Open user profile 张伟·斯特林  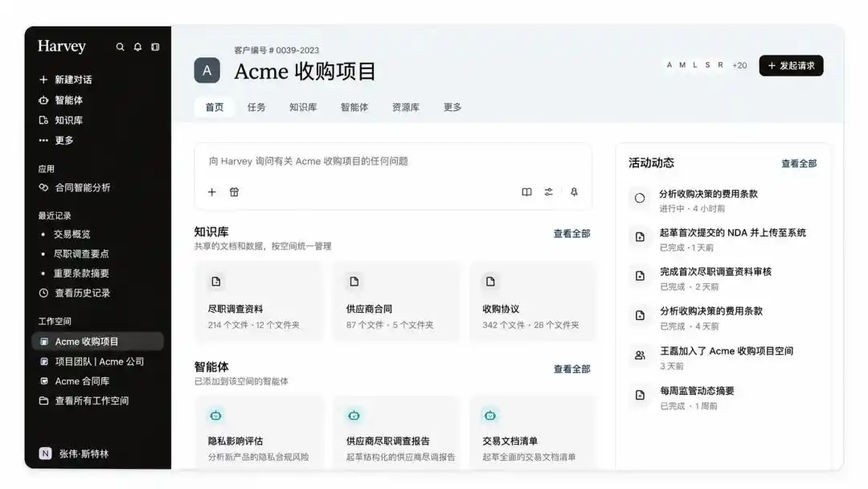74,454
